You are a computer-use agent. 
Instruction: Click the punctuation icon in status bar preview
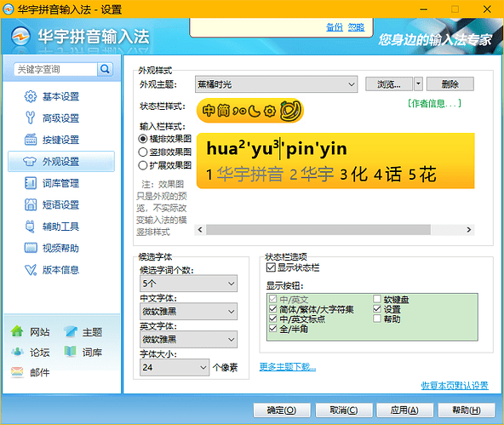pyautogui.click(x=239, y=112)
